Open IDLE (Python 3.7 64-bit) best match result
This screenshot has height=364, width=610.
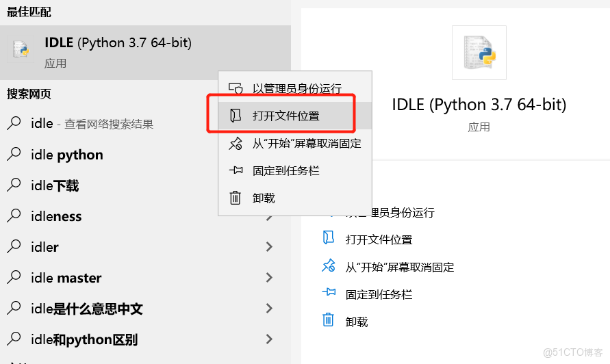145,53
